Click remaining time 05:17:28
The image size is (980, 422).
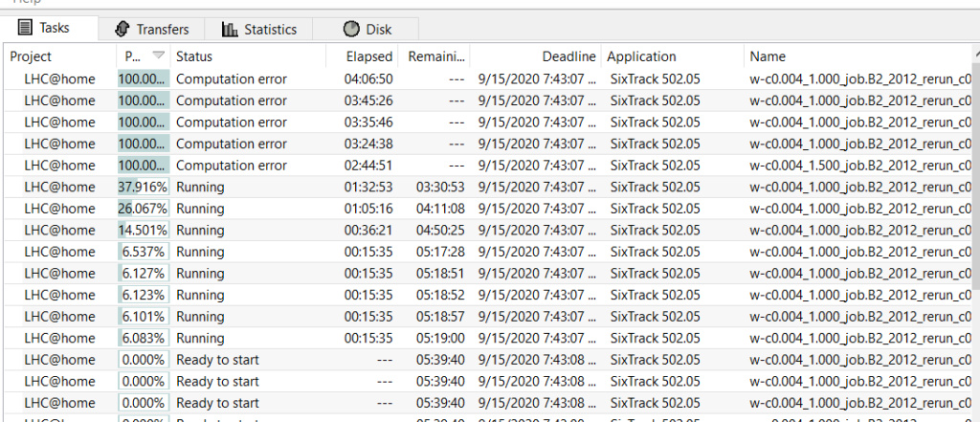pyautogui.click(x=440, y=252)
